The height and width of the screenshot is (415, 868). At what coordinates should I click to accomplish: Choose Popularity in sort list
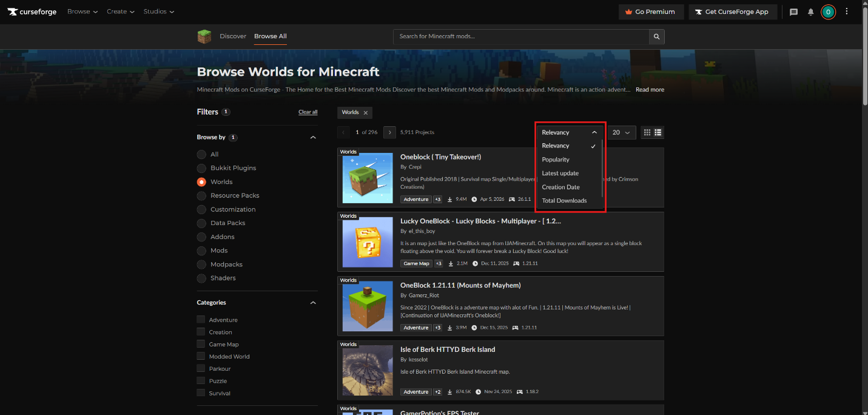point(569,160)
